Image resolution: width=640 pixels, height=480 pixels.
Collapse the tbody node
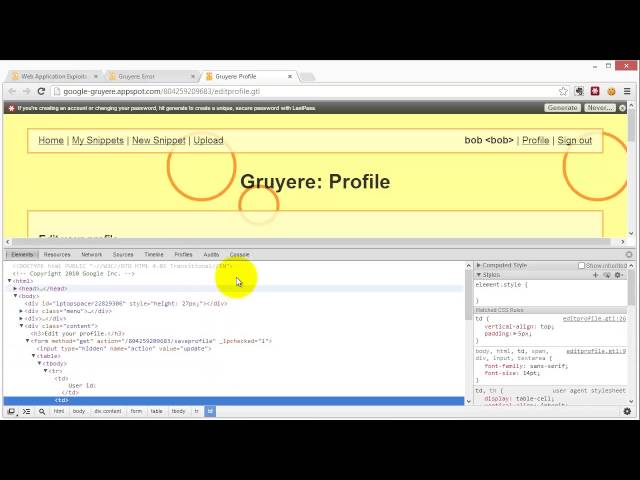point(40,363)
